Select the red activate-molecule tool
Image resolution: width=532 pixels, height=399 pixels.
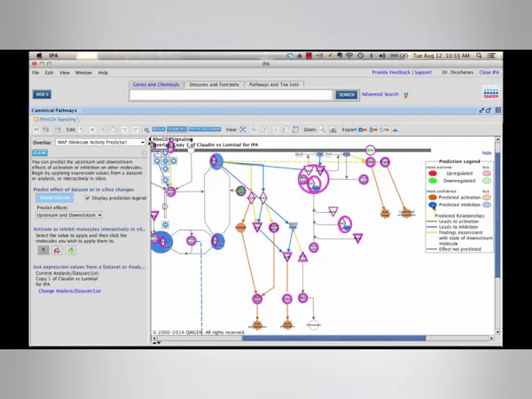(57, 250)
